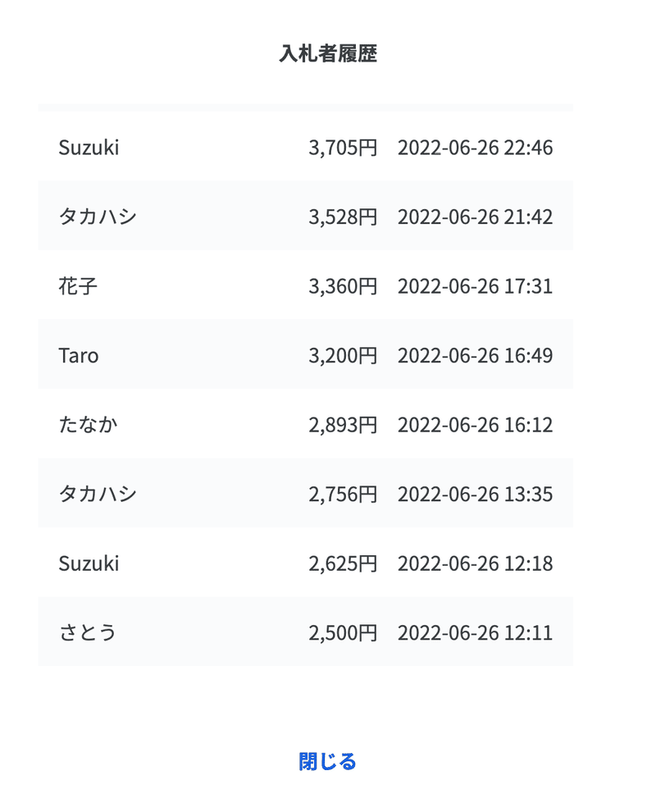Select the 3,705円 bid amount
656x812 pixels.
343,148
